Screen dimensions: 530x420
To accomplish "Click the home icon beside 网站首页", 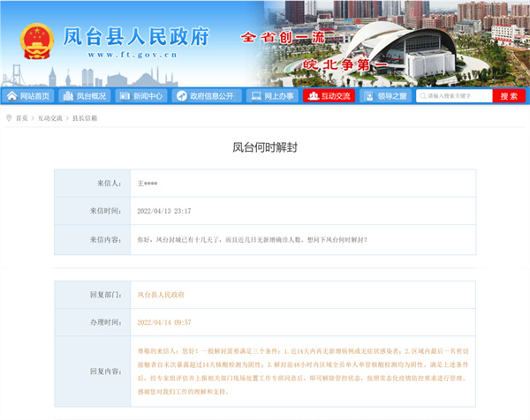I will click(x=11, y=96).
